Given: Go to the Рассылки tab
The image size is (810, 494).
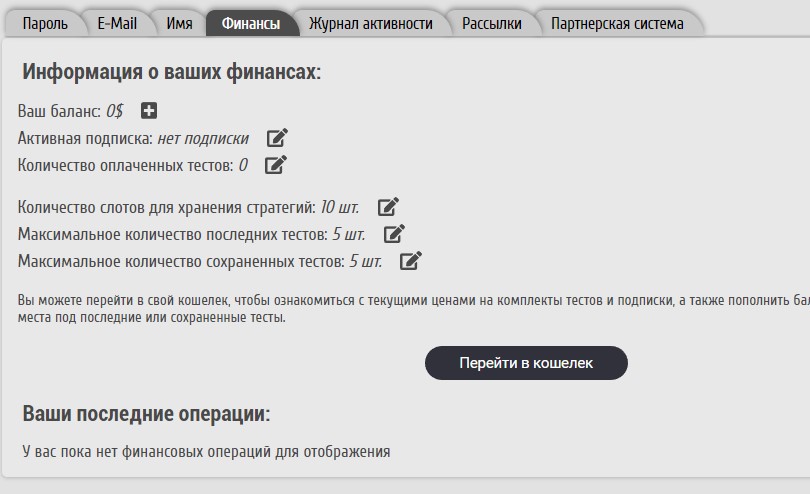Looking at the screenshot, I should pyautogui.click(x=491, y=24).
